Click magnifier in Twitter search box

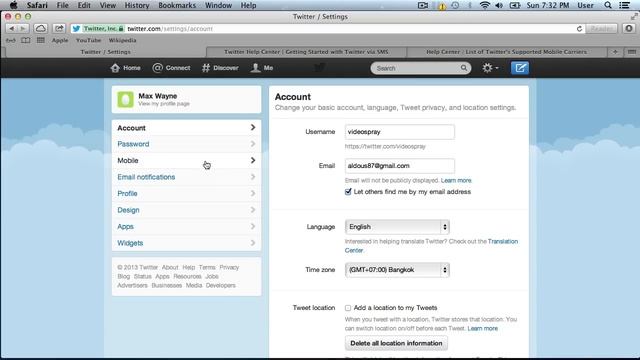tap(464, 68)
